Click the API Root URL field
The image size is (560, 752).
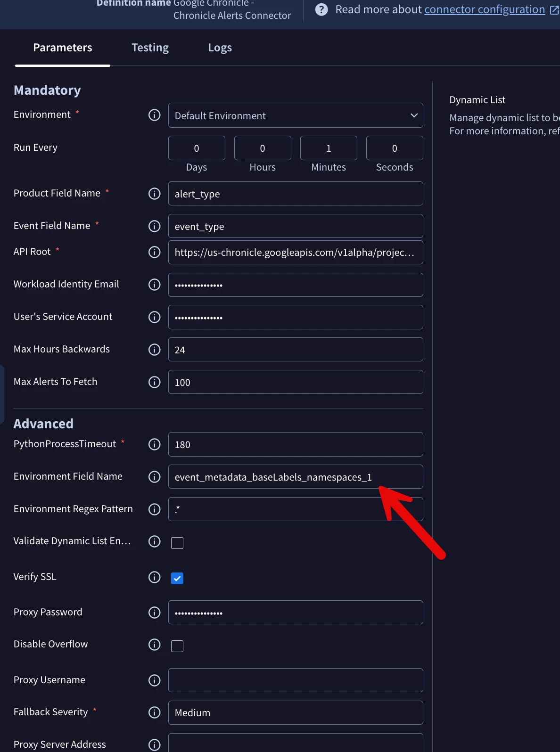click(296, 253)
